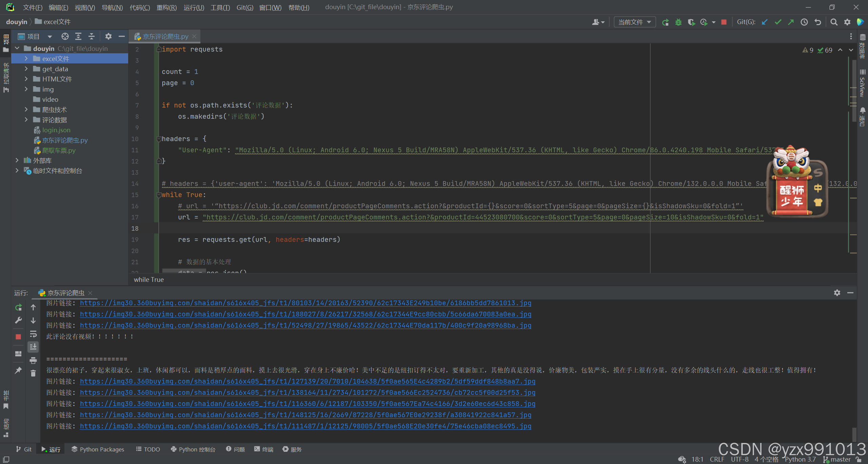868x464 pixels.
Task: Open the TODO tool window tab
Action: pyautogui.click(x=148, y=449)
